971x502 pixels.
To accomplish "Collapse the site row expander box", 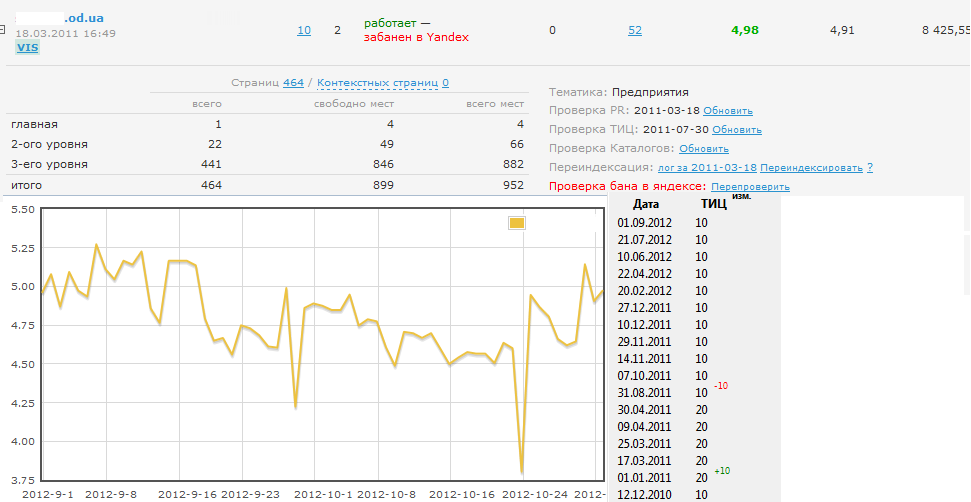I will [3, 31].
